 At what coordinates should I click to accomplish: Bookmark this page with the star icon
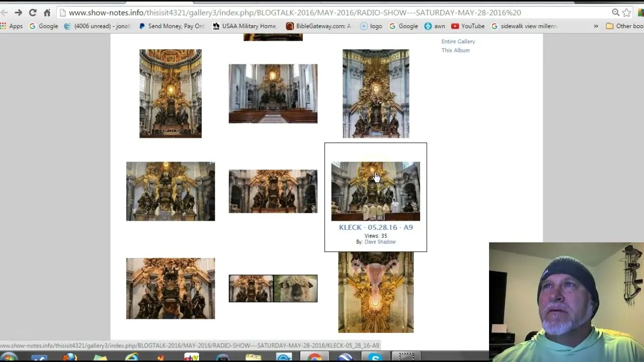[626, 13]
